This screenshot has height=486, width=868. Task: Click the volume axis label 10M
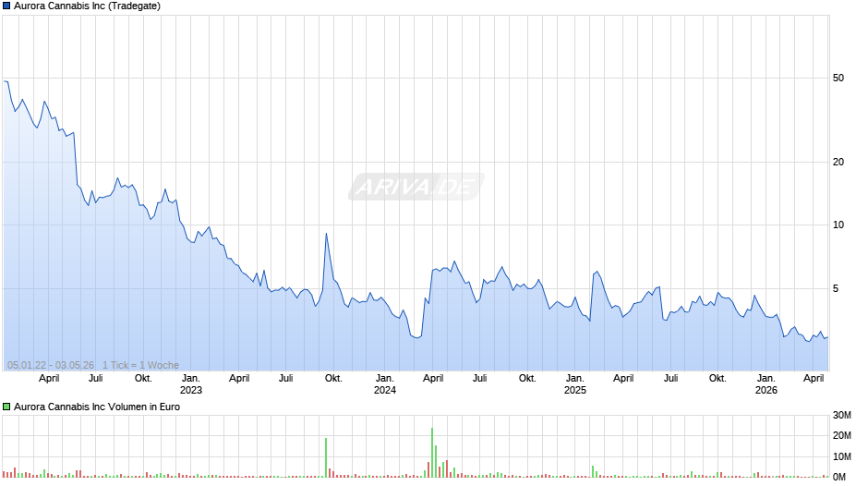[x=842, y=456]
